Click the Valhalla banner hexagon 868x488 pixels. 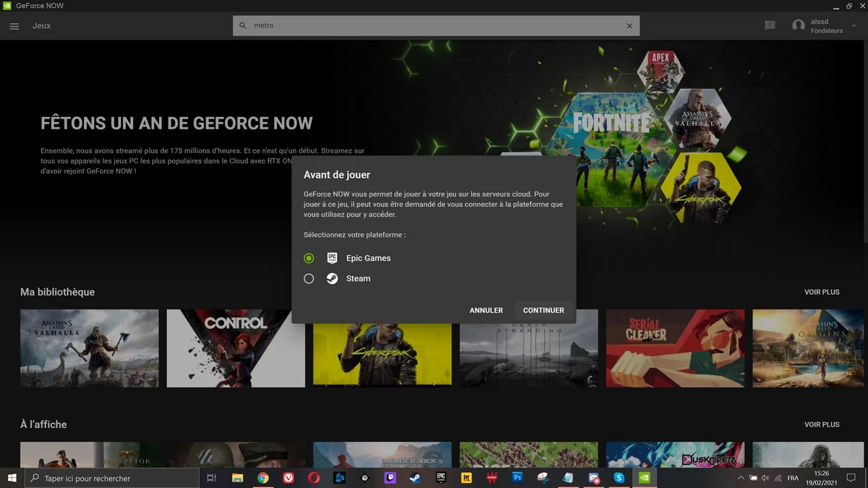coord(697,119)
